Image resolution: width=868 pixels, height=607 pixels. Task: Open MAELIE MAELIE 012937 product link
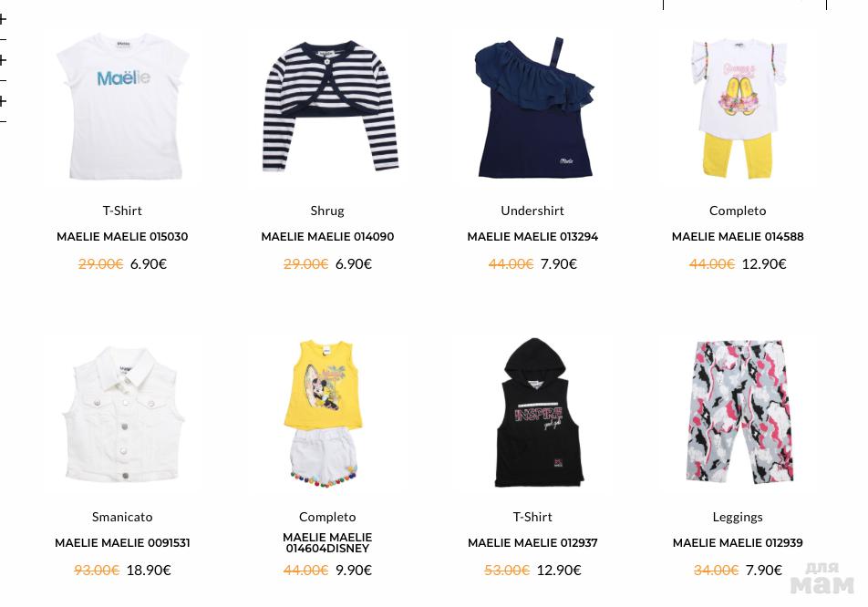pos(532,543)
